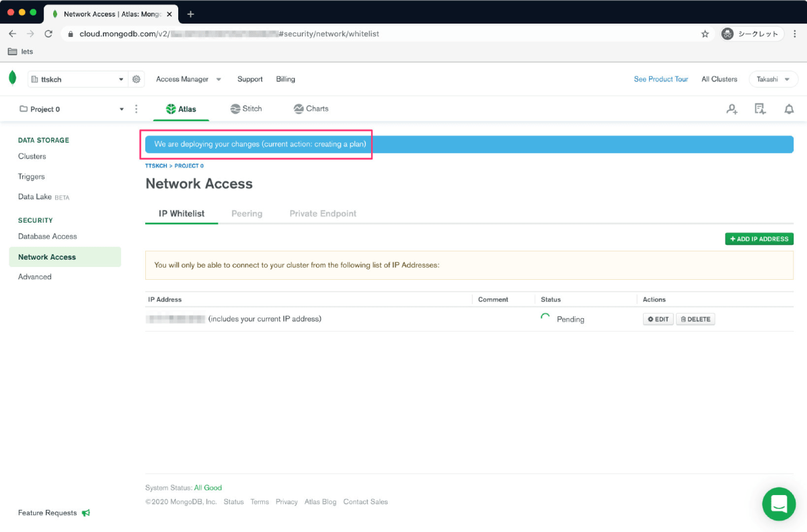Open Advanced in the sidebar
The height and width of the screenshot is (532, 807).
[35, 276]
